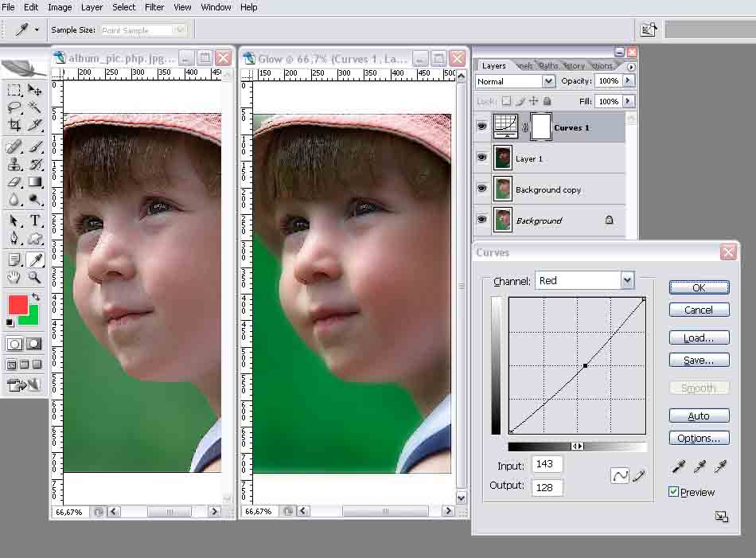Open the Channel dropdown set to Red

pos(627,280)
